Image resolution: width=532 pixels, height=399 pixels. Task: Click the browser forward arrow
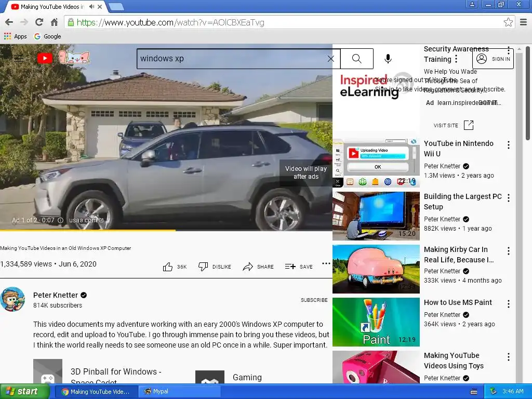(x=24, y=22)
